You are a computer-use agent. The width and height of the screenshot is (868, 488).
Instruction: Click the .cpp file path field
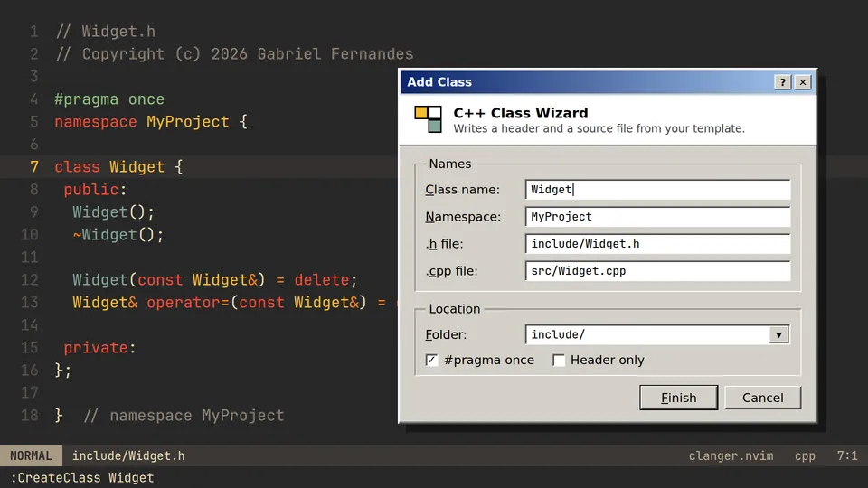[x=657, y=271]
